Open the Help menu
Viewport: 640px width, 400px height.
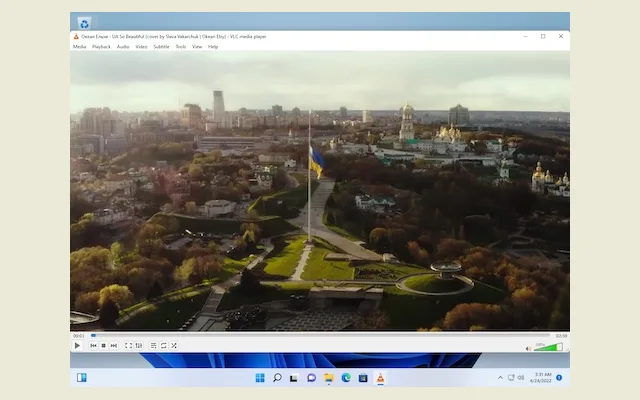213,47
